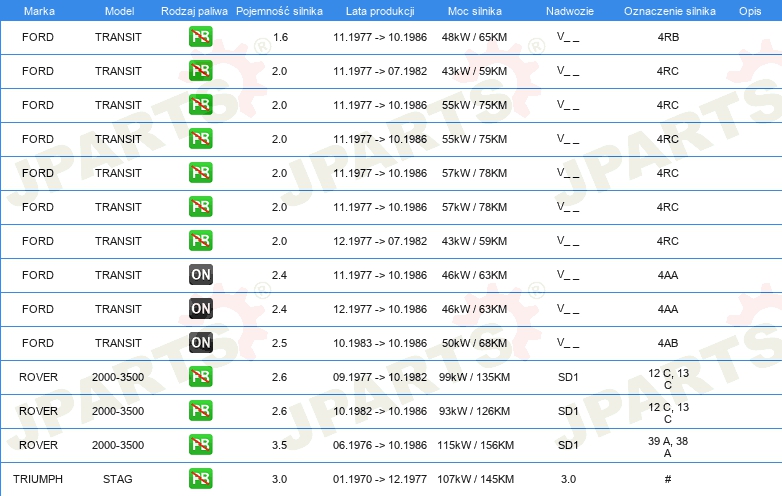782x496 pixels.
Task: Click the Oznaczenie silnika column header
Action: pos(669,11)
